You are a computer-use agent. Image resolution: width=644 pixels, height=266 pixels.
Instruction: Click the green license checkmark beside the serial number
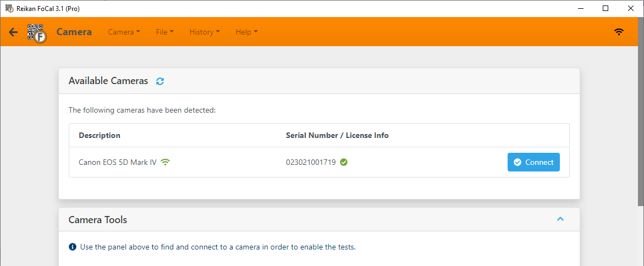pyautogui.click(x=344, y=162)
